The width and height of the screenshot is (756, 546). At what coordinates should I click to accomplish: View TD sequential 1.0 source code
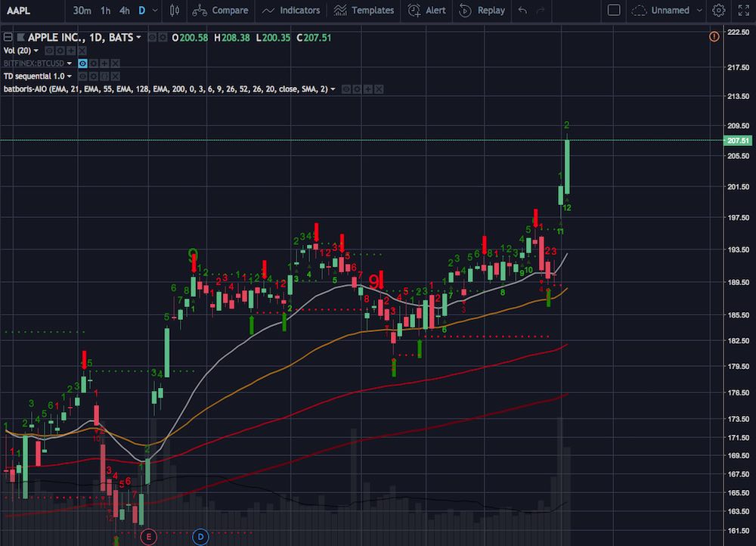click(x=104, y=76)
